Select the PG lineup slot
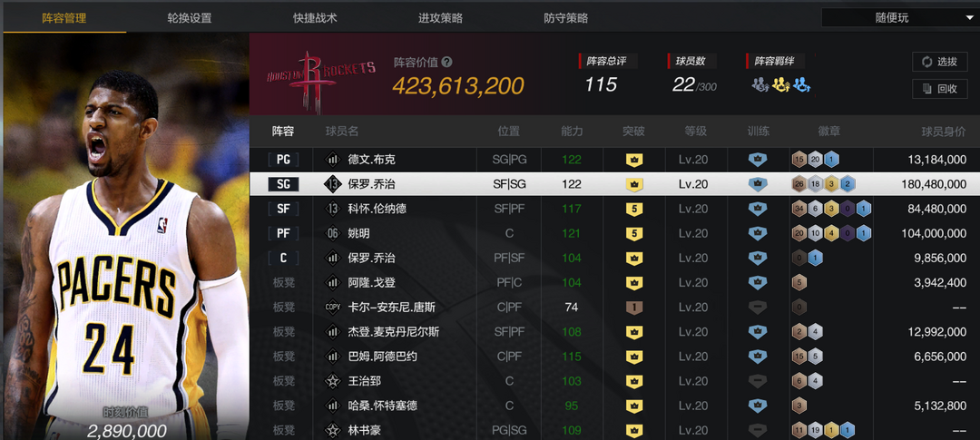 tap(283, 160)
